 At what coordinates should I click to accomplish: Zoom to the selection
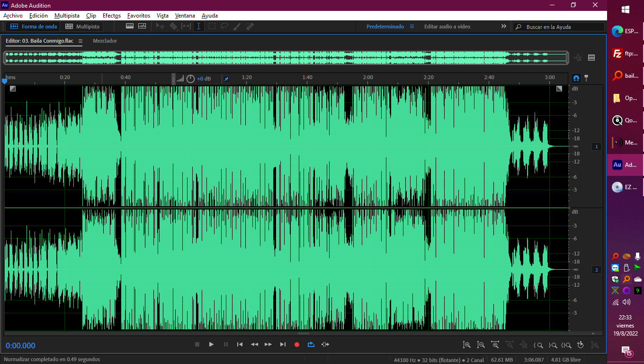click(x=567, y=345)
